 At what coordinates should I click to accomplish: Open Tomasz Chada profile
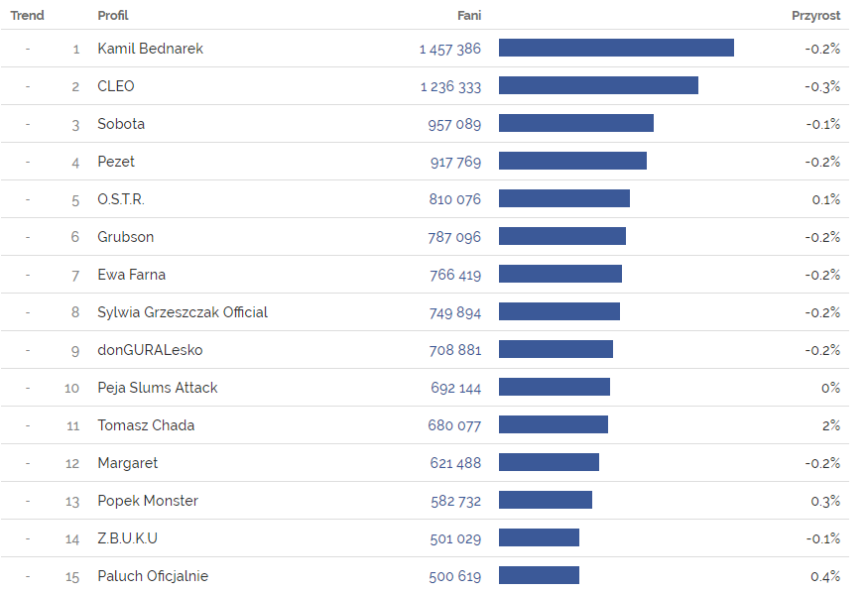(x=146, y=425)
